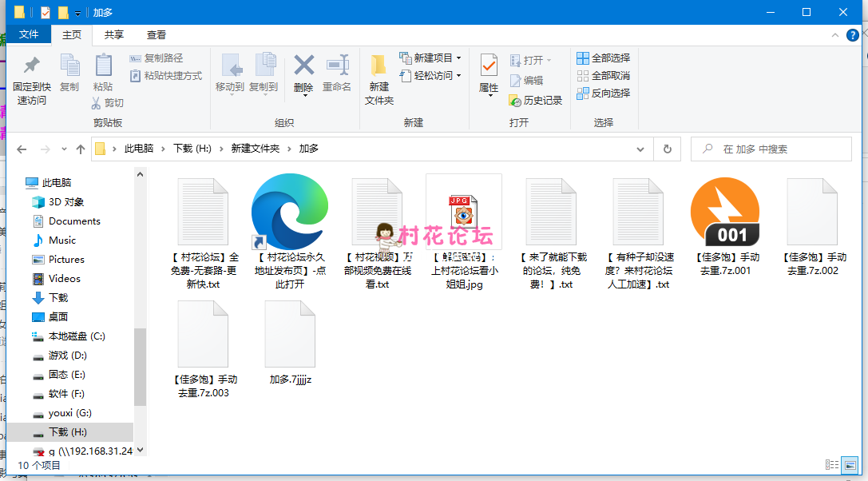Go up one folder level arrow

80,149
